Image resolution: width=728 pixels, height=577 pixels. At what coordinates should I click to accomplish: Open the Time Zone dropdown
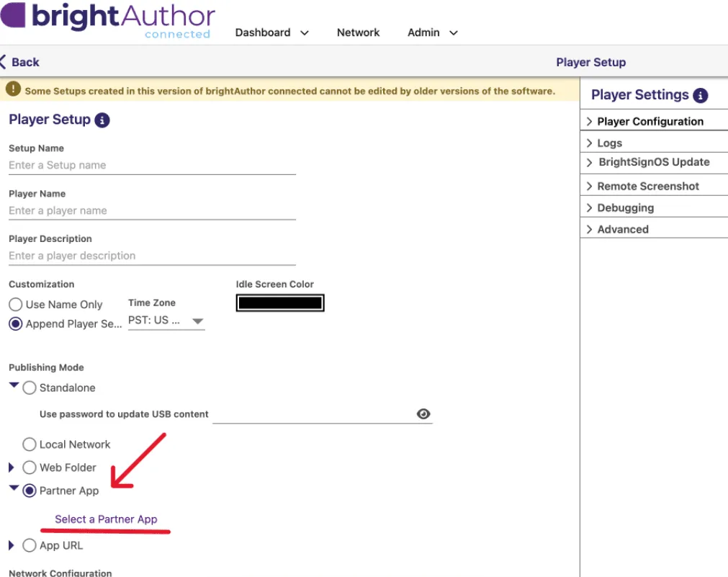coord(197,320)
